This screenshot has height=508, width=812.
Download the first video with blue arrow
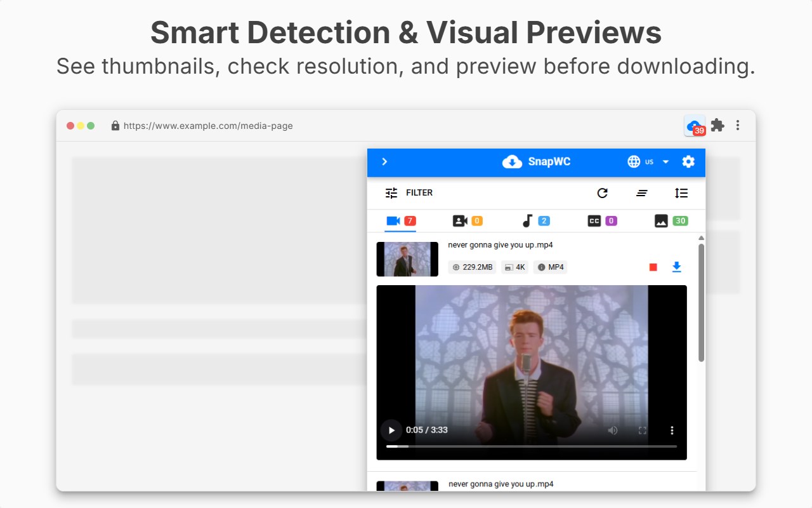(x=676, y=267)
